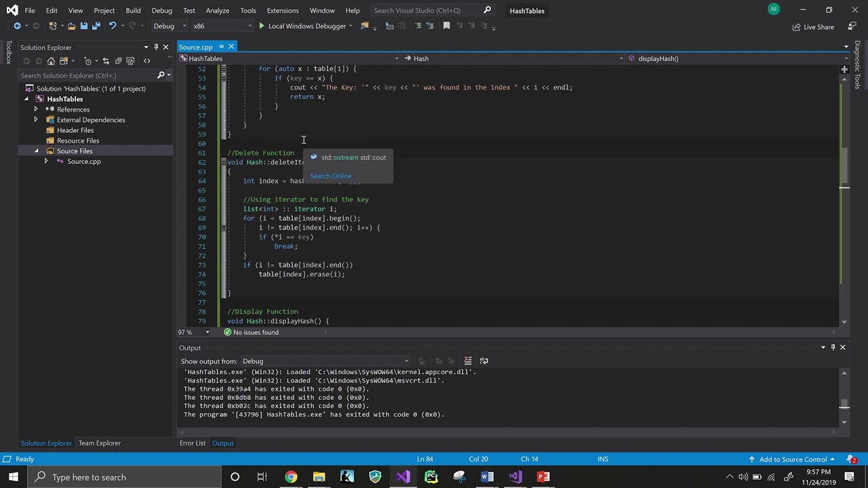Open the Show output from Debug dropdown
Viewport: 868px width, 488px height.
click(x=325, y=361)
